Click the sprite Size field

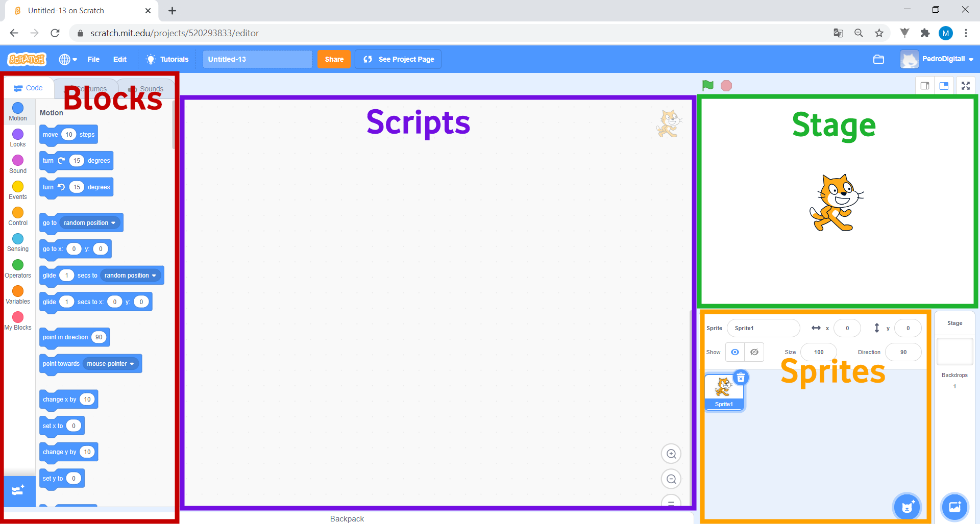(819, 352)
